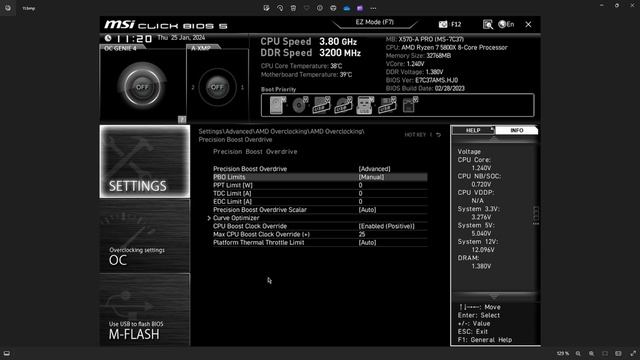The height and width of the screenshot is (360, 640).
Task: Select the third USB-labeled boot device
Action: tap(387, 105)
